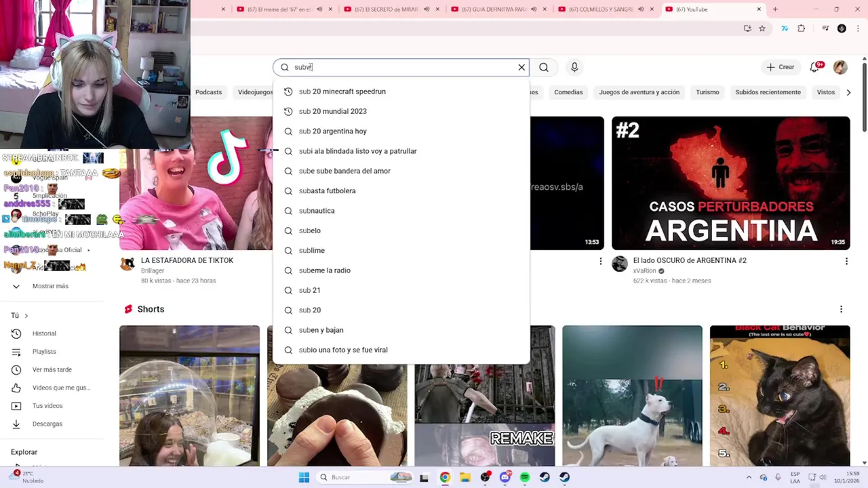Screen dimensions: 868x488
Task: Filter by the Vistos chip
Action: coord(826,92)
